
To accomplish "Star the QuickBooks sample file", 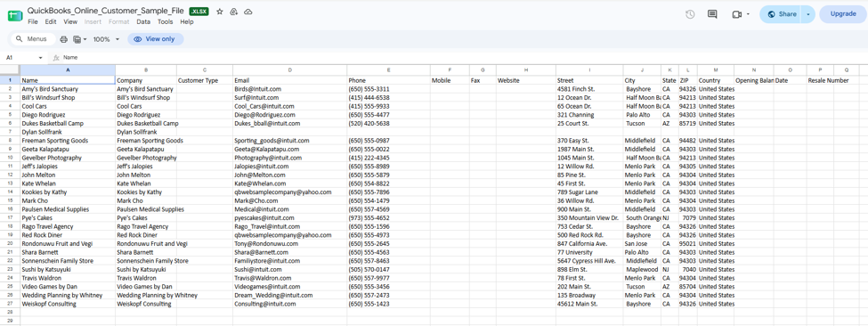I will [220, 12].
